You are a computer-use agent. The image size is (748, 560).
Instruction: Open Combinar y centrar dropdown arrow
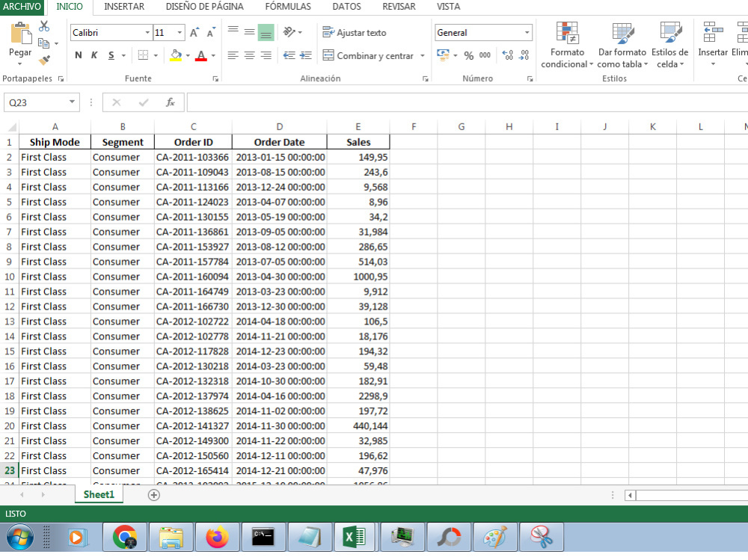(x=423, y=56)
